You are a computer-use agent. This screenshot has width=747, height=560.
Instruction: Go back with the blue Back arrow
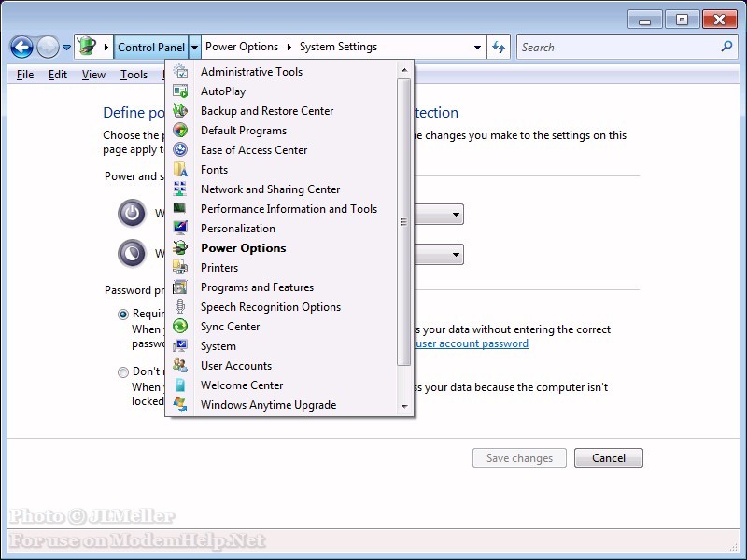(21, 48)
